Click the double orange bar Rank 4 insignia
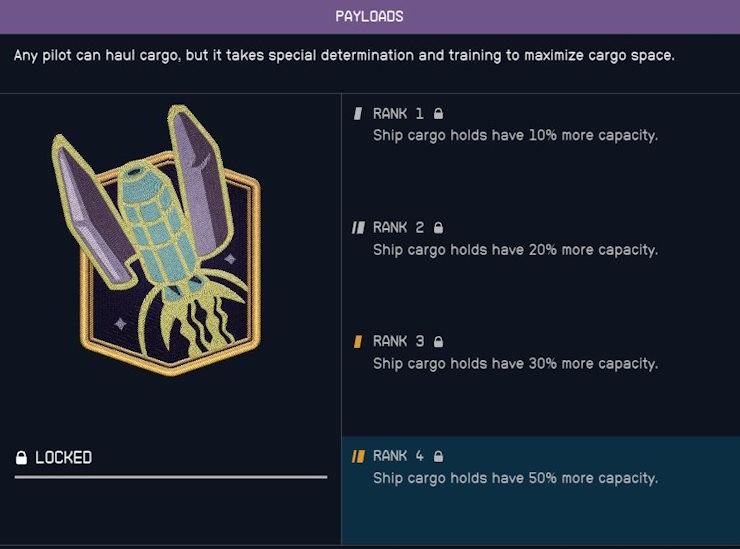The image size is (740, 549). point(358,456)
